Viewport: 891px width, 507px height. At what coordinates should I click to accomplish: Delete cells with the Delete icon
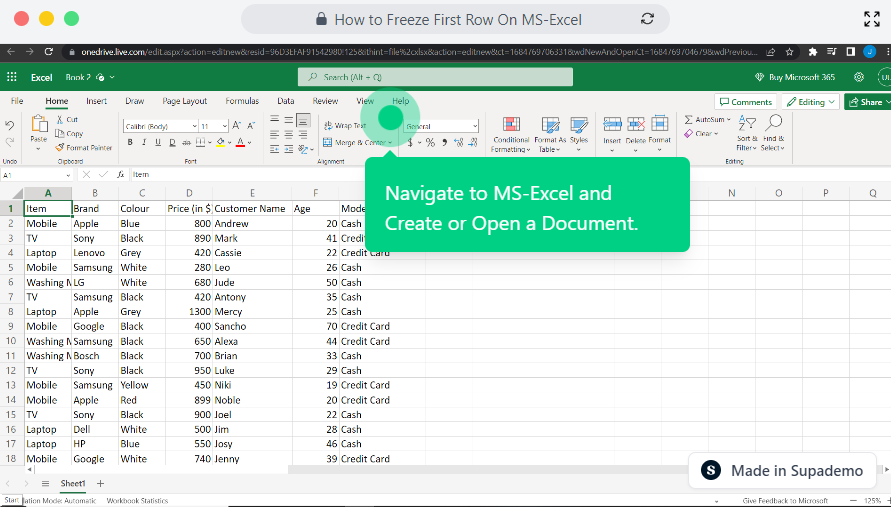pos(635,124)
